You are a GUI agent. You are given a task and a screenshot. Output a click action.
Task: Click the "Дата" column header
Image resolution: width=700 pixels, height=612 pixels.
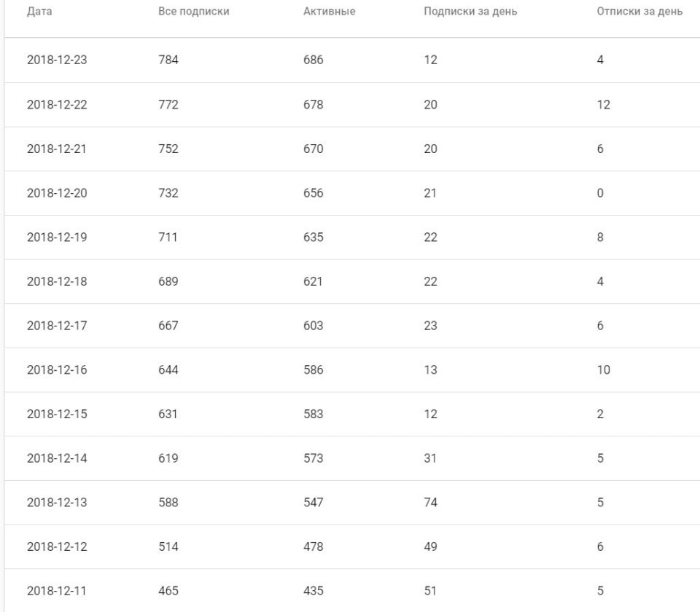click(x=39, y=12)
